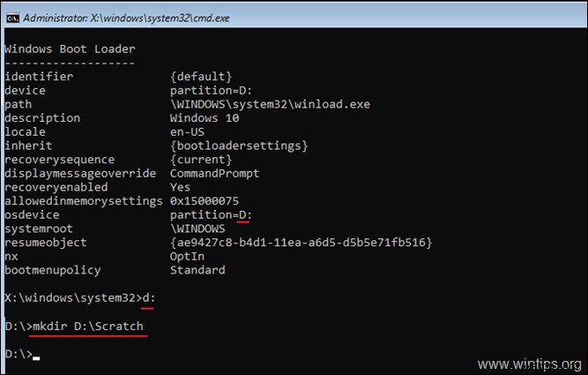Select the OptIn nx value
The image size is (588, 375).
pyautogui.click(x=188, y=256)
